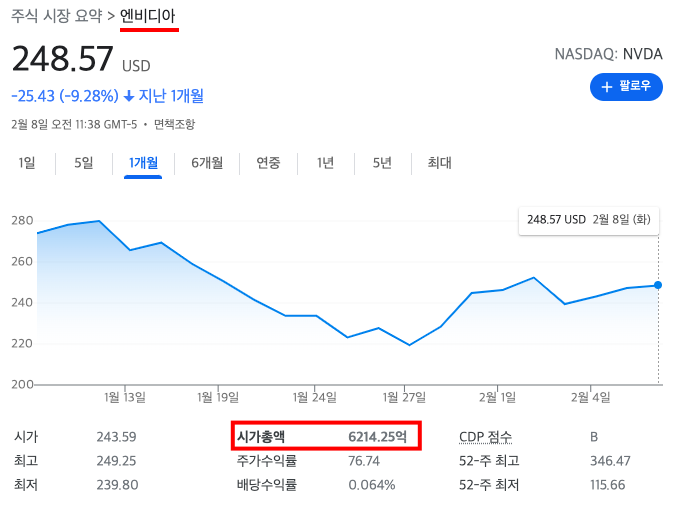The width and height of the screenshot is (682, 506).
Task: Click the -25.43 (-9.28%) change text
Action: [x=65, y=96]
